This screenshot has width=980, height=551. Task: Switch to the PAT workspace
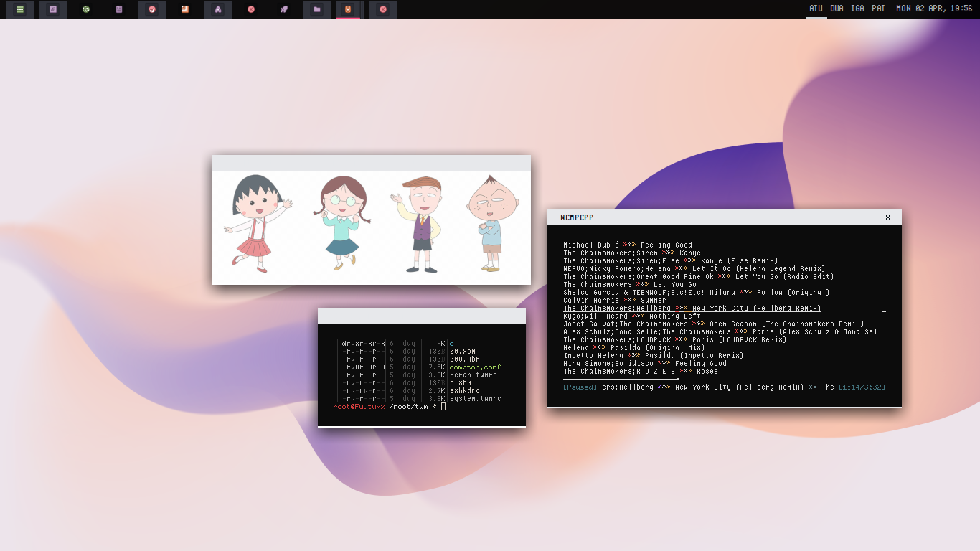coord(878,9)
